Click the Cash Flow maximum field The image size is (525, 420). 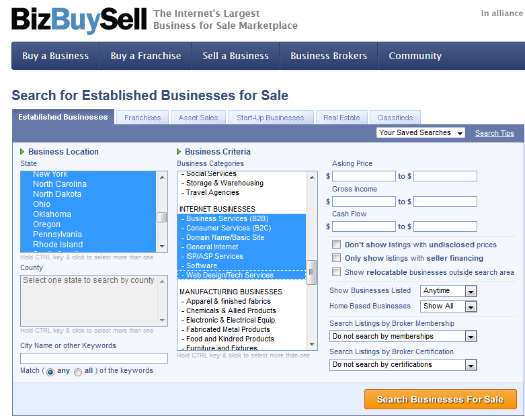click(445, 226)
